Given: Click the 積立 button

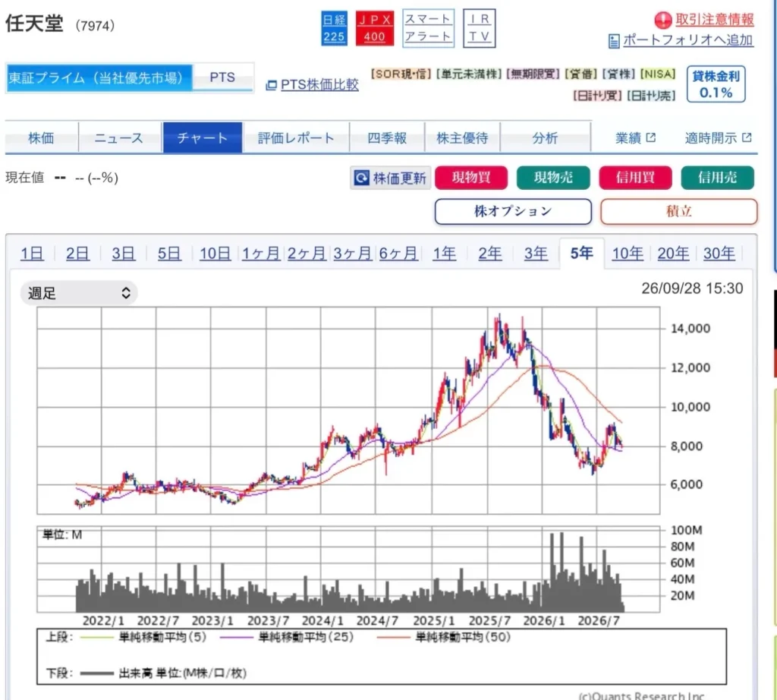Looking at the screenshot, I should pyautogui.click(x=679, y=211).
